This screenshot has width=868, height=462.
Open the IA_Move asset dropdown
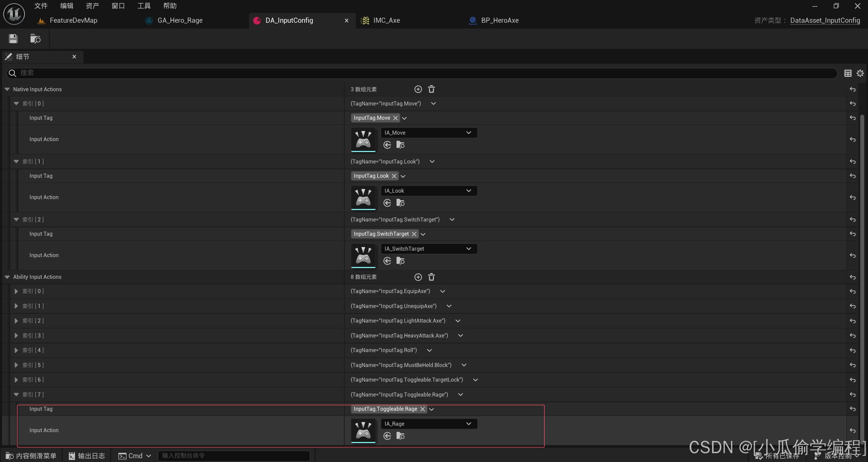tap(429, 133)
